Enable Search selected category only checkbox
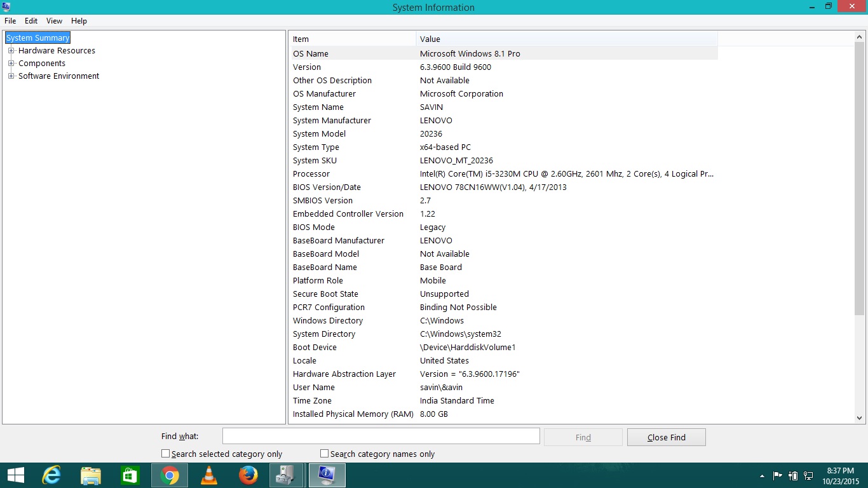This screenshot has width=868, height=488. tap(166, 454)
